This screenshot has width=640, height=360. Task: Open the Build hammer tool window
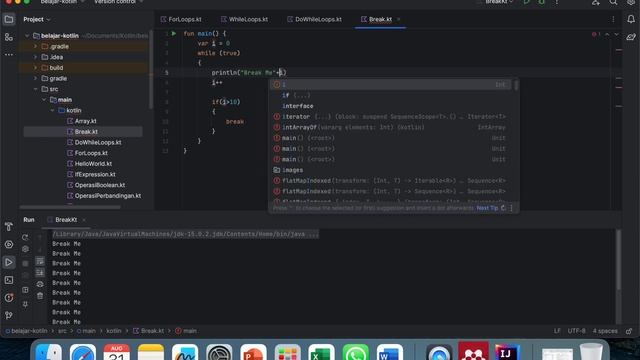click(x=9, y=227)
